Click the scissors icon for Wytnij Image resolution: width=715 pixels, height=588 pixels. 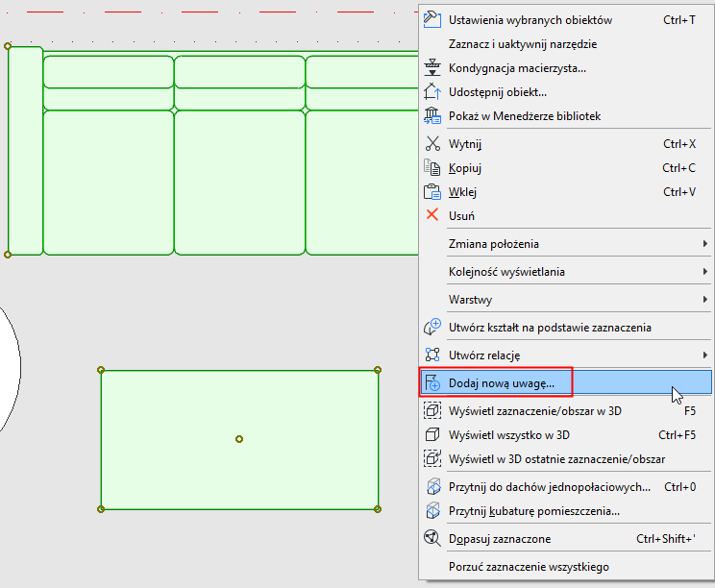[x=431, y=143]
